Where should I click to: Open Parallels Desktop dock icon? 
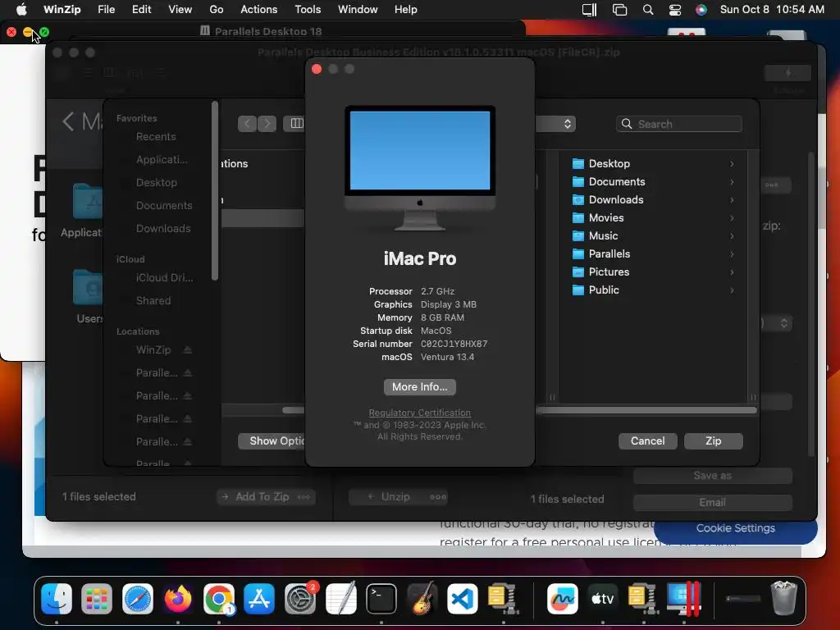pos(683,598)
